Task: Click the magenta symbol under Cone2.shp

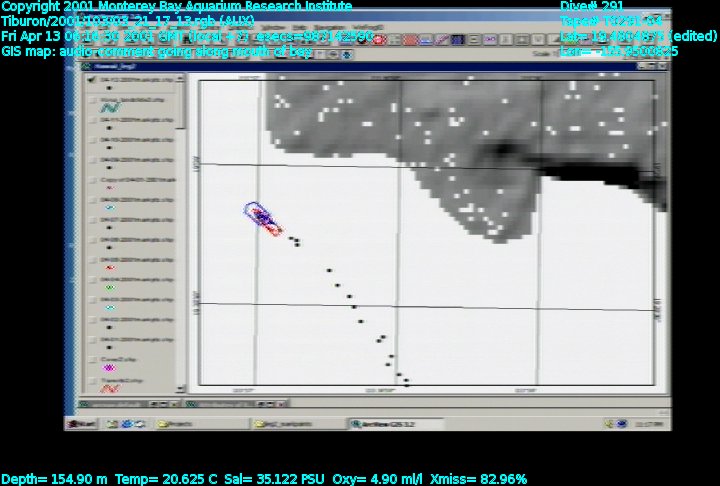Action: coord(109,368)
